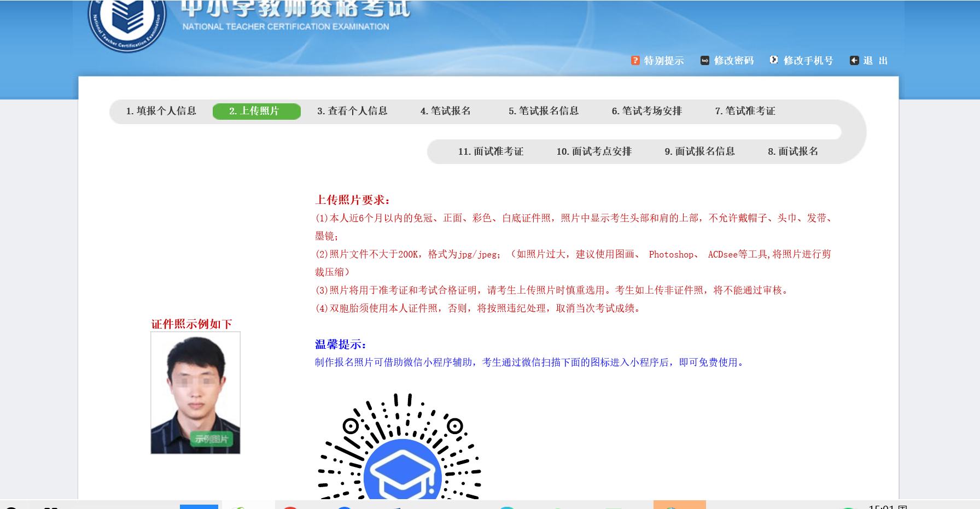This screenshot has height=509, width=980.
Task: Click 退出 to log out
Action: click(x=875, y=60)
